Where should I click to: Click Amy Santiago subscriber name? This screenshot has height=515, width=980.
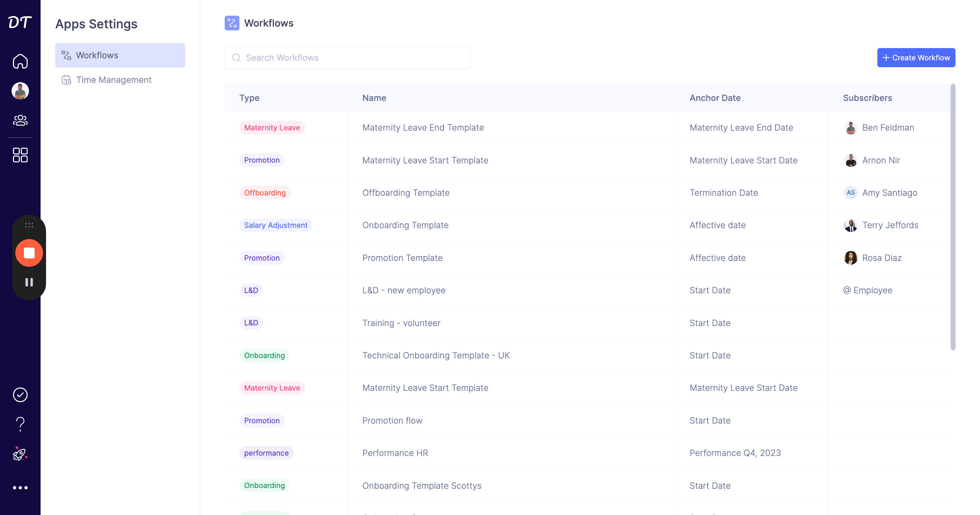point(889,193)
